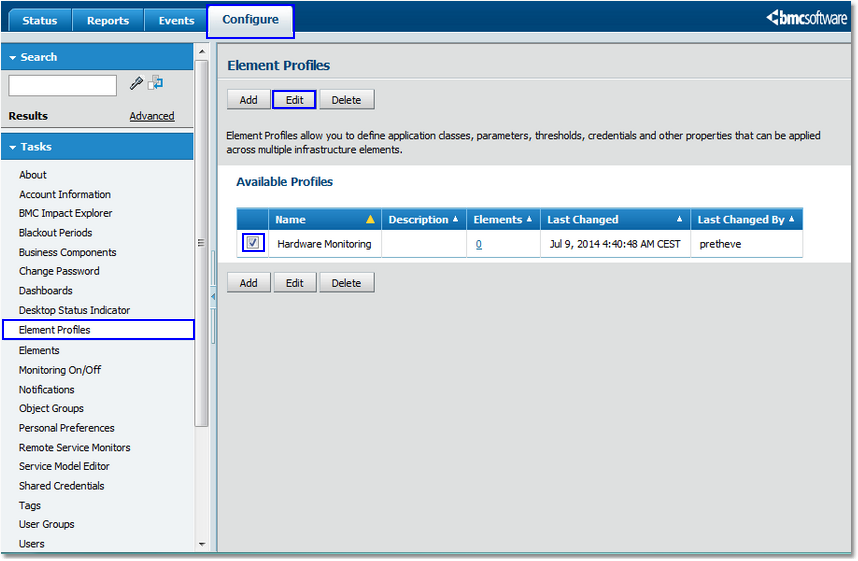
Task: Open Users task
Action: (x=31, y=544)
